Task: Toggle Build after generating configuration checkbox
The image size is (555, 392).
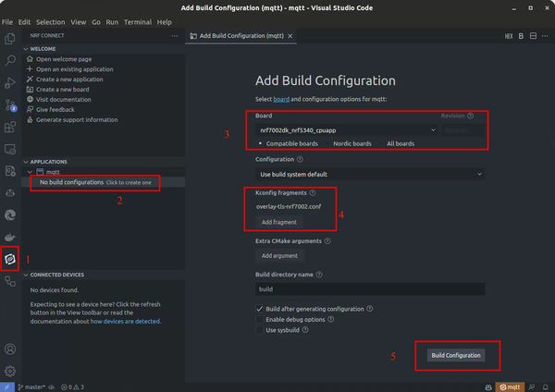Action: 259,309
